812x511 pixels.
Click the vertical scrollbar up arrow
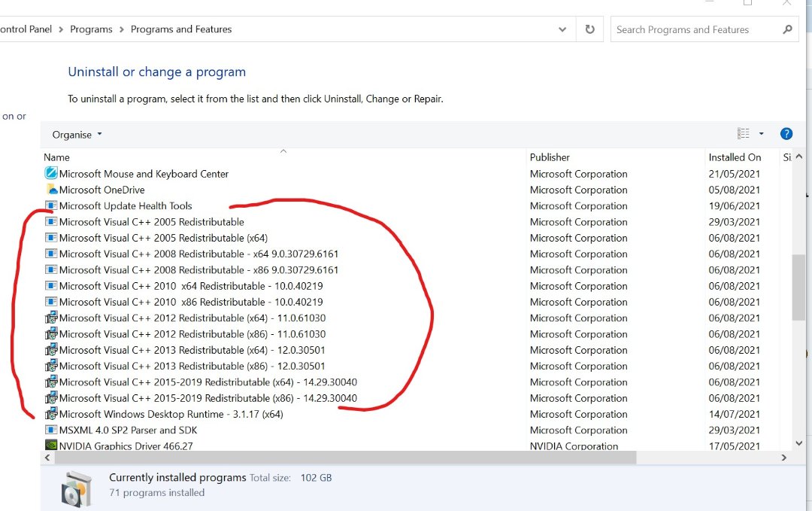[x=799, y=157]
